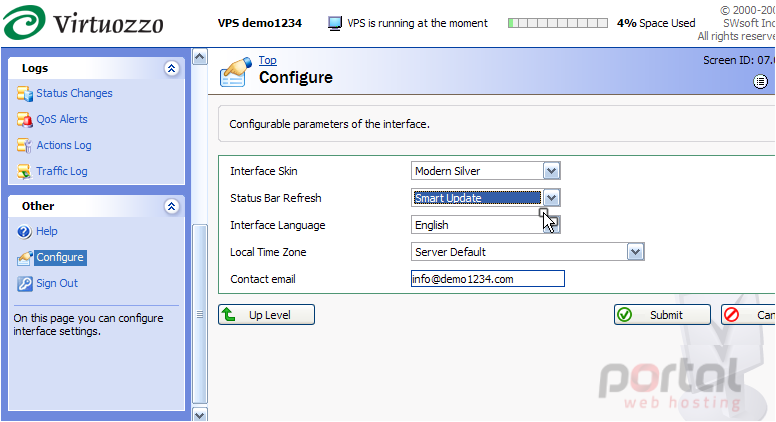
Task: Click "VPS is running at the moment" text
Action: (417, 23)
